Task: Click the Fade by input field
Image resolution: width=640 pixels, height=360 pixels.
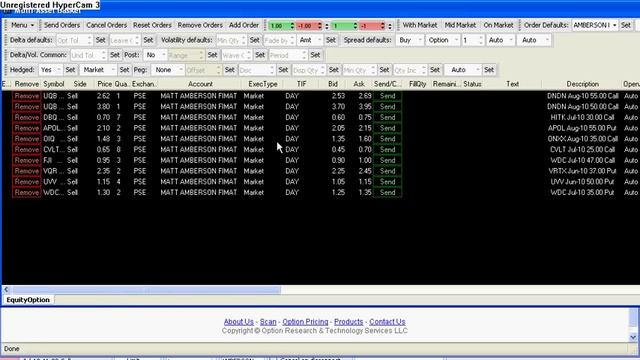Action: [279, 40]
